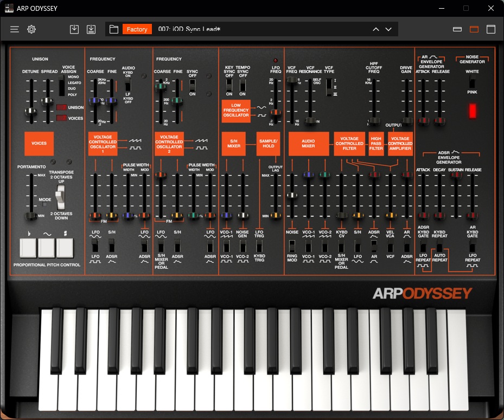Toggle AR KYBD GATE / LFO REPEAT switch
This screenshot has height=420, width=504.
473,246
